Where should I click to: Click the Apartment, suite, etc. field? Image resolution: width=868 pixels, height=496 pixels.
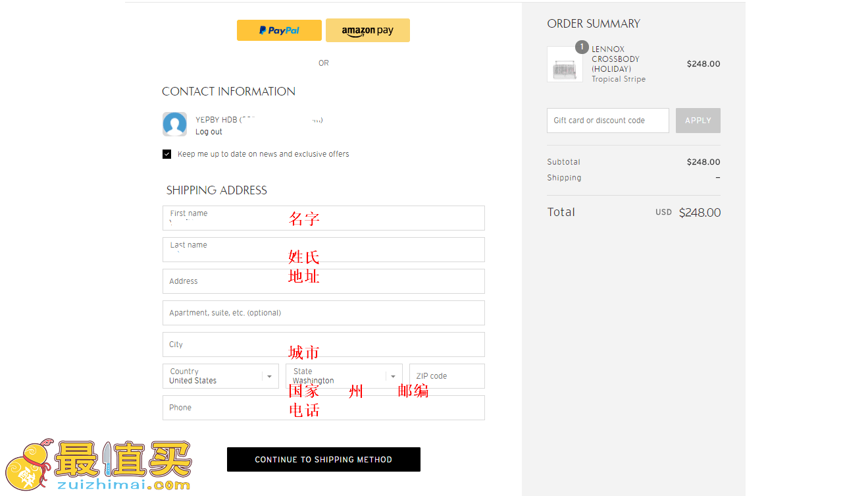pos(324,313)
